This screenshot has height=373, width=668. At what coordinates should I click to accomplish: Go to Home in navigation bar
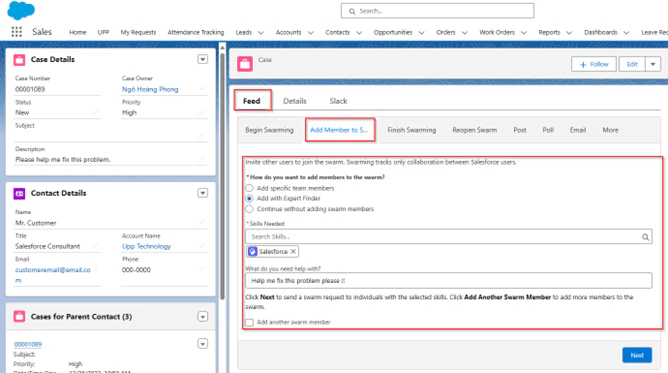(78, 32)
